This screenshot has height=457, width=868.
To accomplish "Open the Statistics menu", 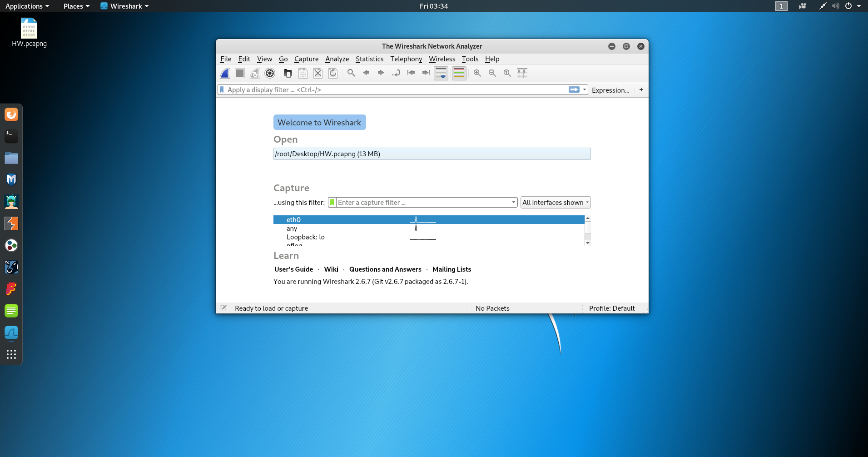I will click(x=369, y=59).
